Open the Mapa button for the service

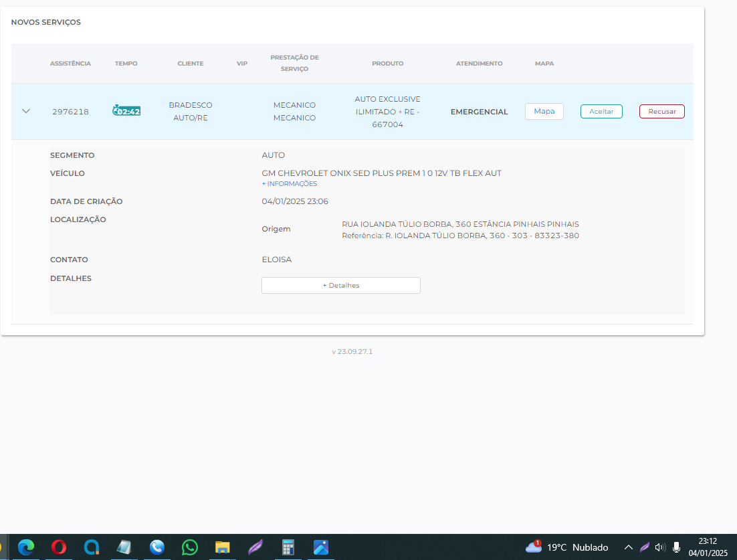pos(544,111)
